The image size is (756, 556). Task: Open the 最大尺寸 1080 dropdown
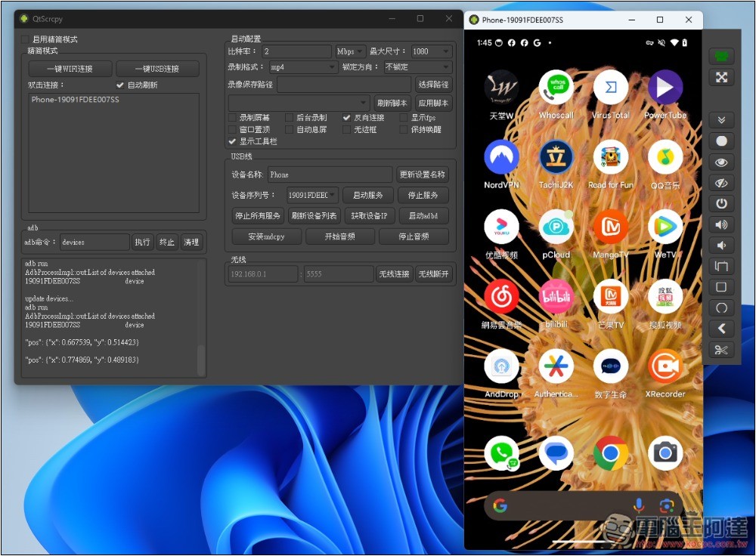432,51
